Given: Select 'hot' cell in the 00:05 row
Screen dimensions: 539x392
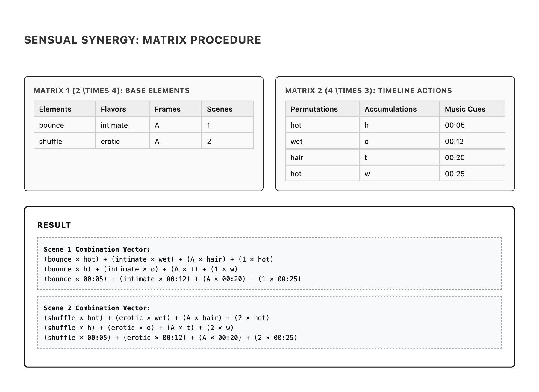Looking at the screenshot, I should coord(323,125).
